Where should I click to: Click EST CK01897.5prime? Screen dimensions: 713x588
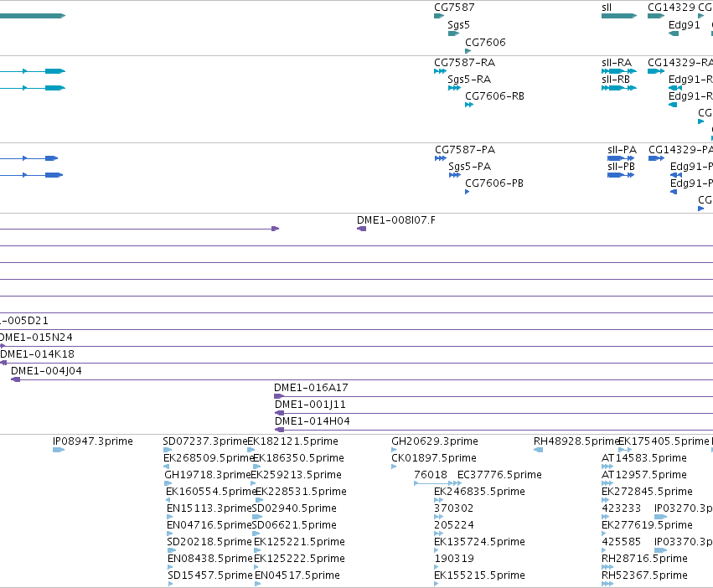point(434,458)
